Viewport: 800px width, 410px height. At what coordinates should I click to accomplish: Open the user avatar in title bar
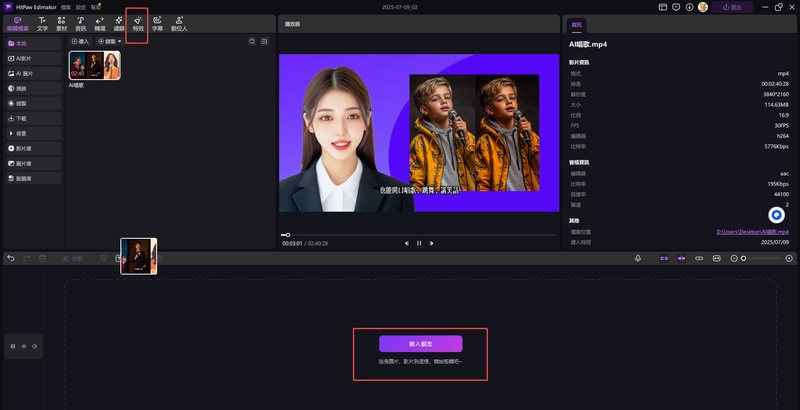tap(703, 7)
